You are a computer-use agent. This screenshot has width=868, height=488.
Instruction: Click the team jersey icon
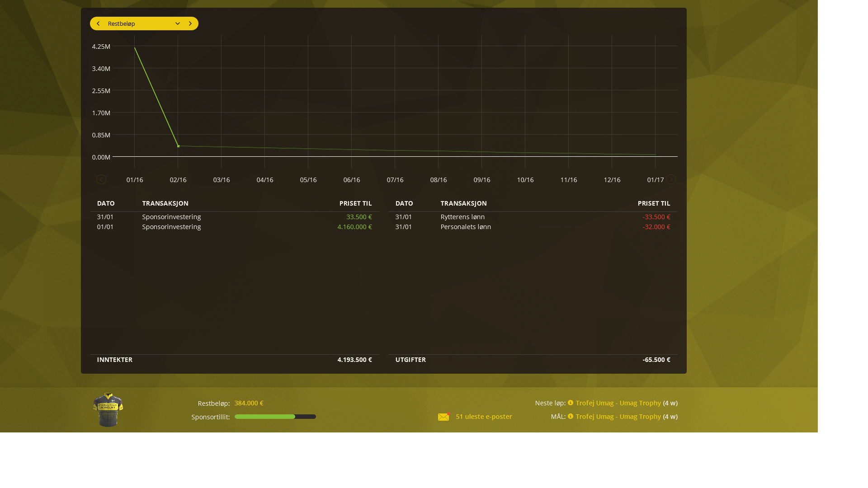[108, 410]
